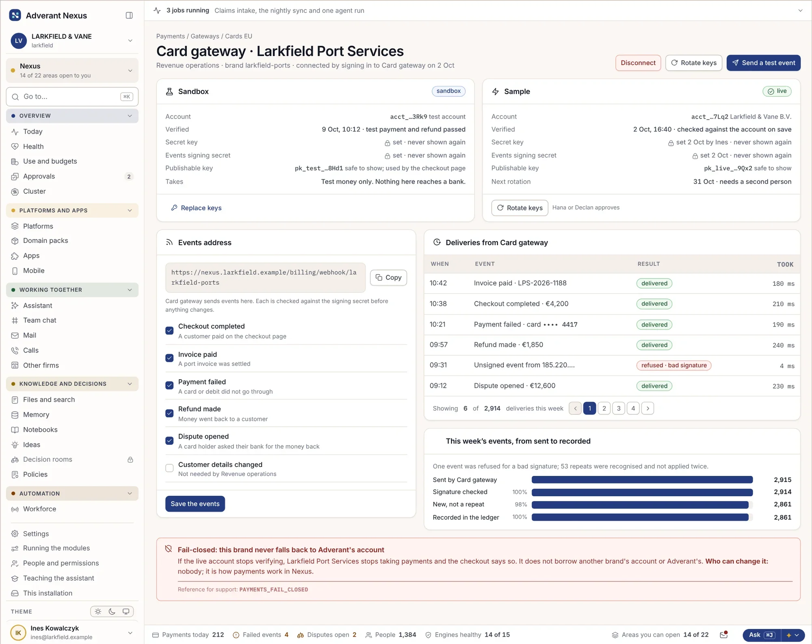
Task: Click the fail-closed warning icon
Action: coord(168,549)
